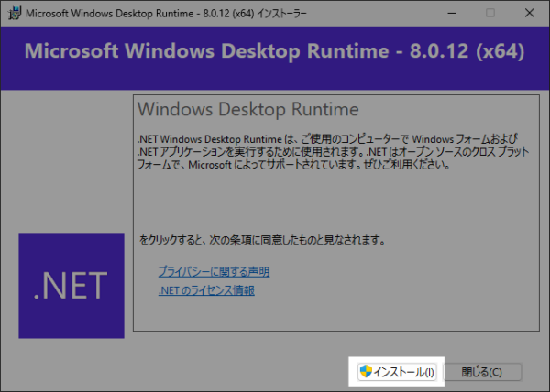Click the blank space left of インストール button
The width and height of the screenshot is (550, 392).
tap(229, 372)
